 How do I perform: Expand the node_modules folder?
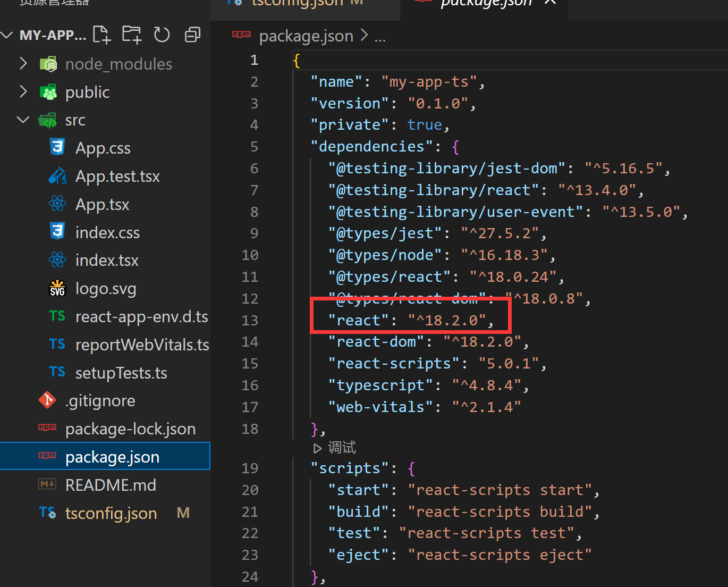pyautogui.click(x=23, y=64)
